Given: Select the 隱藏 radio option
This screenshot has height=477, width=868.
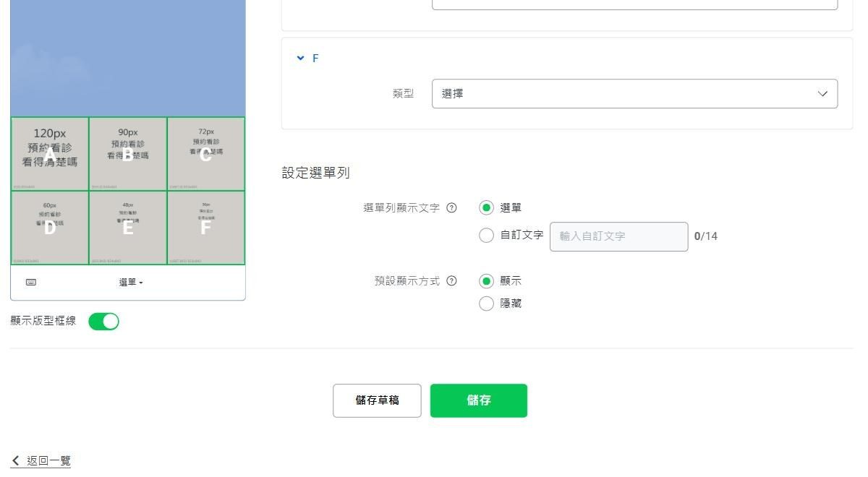Looking at the screenshot, I should pyautogui.click(x=487, y=304).
